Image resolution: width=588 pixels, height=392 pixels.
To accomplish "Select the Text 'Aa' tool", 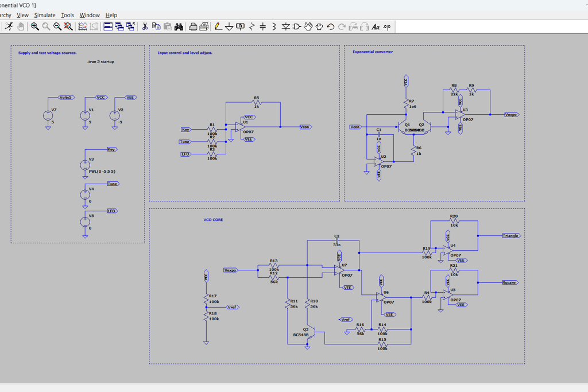I will (x=376, y=26).
